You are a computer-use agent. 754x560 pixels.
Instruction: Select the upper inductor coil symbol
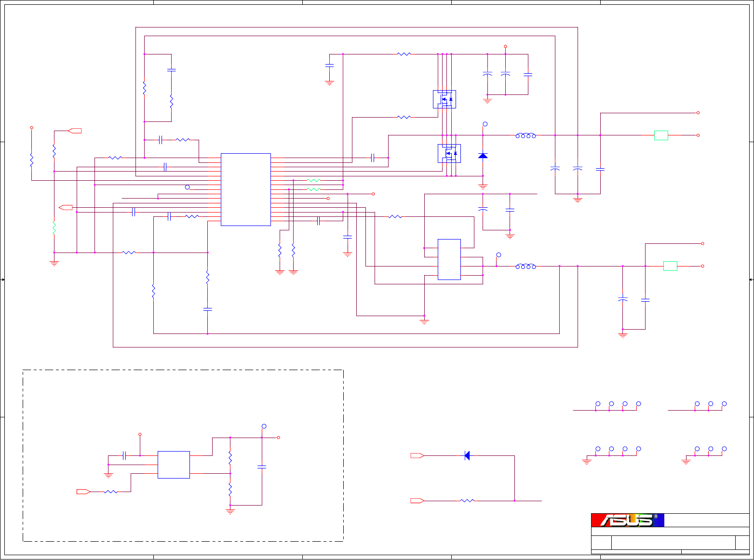point(526,135)
